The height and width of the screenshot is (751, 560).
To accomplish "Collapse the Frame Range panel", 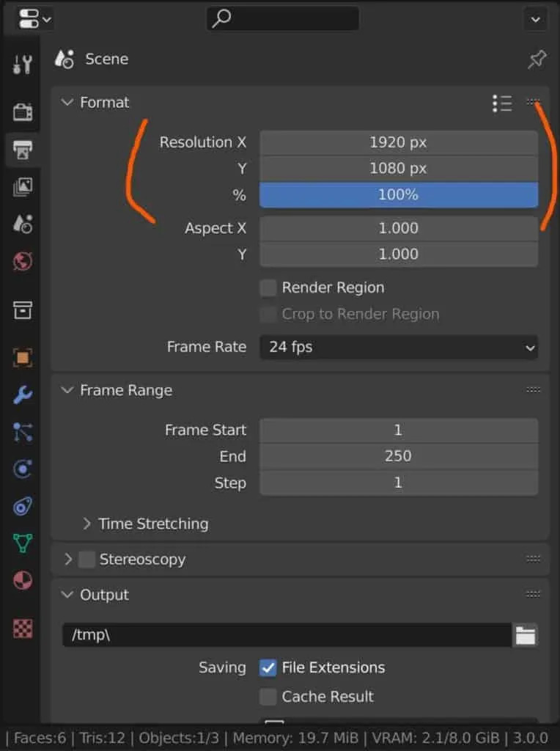I will tap(68, 390).
